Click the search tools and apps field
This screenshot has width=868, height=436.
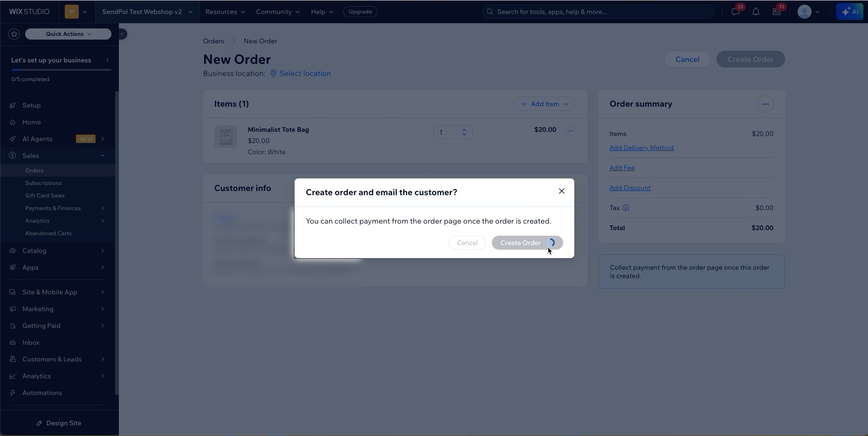(599, 12)
